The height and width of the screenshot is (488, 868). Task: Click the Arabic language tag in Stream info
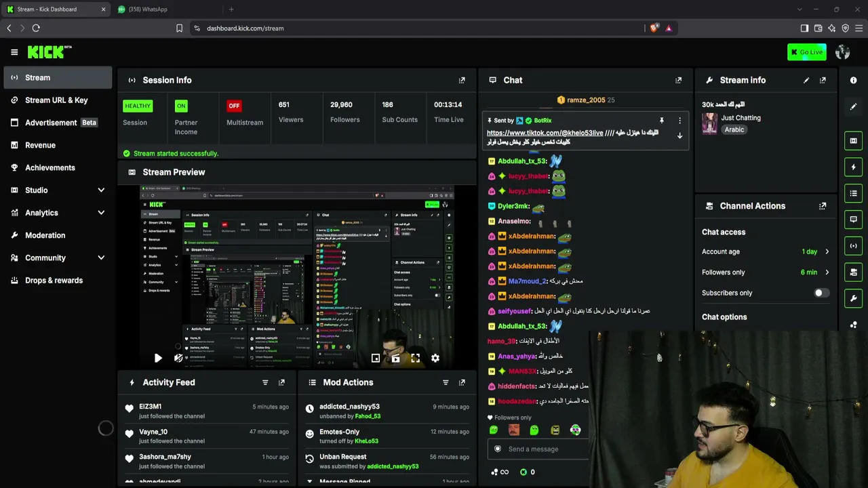click(734, 129)
